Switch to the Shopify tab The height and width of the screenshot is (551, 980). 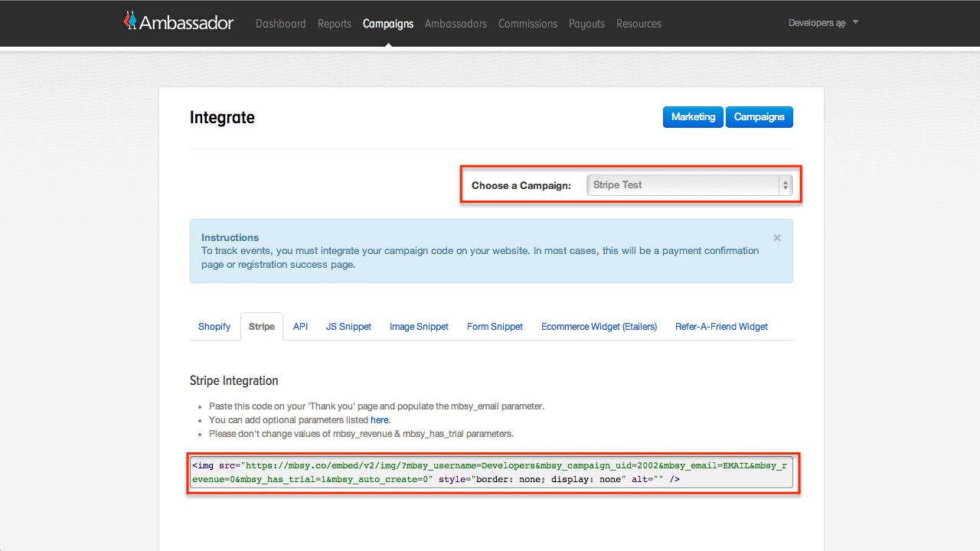214,327
